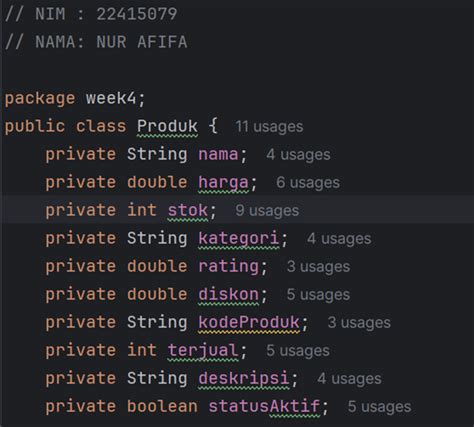Show '9 usages' of stok field

point(267,211)
